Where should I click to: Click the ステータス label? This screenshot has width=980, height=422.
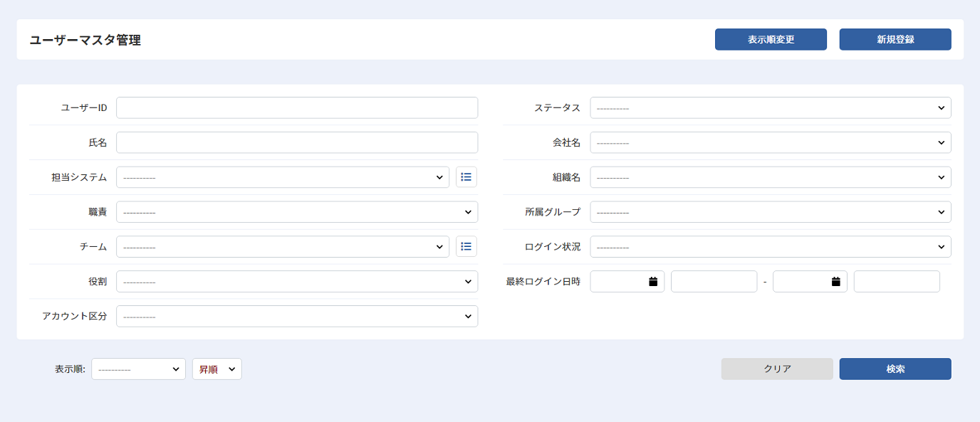(x=557, y=108)
